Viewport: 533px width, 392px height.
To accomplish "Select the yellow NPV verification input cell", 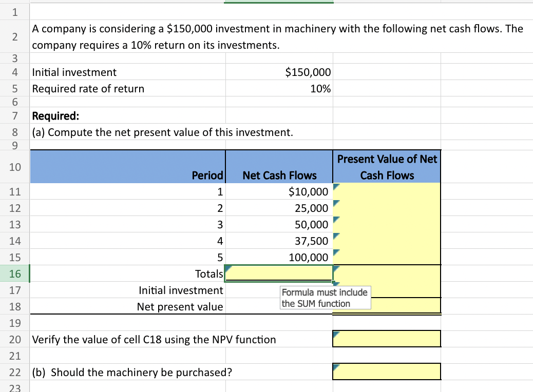I will [x=386, y=338].
